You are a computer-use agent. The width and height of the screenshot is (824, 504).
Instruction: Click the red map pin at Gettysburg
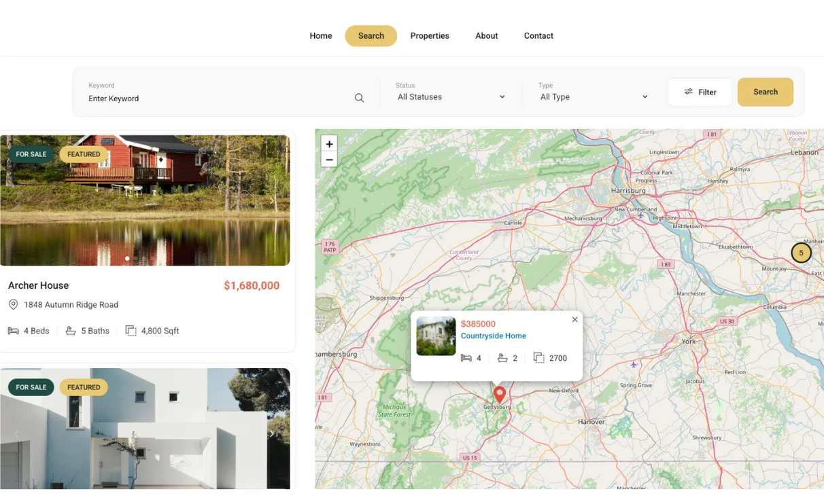(x=499, y=393)
